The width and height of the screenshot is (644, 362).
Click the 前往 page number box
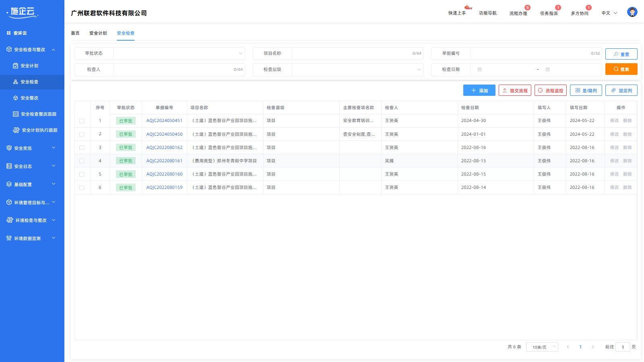click(x=623, y=347)
